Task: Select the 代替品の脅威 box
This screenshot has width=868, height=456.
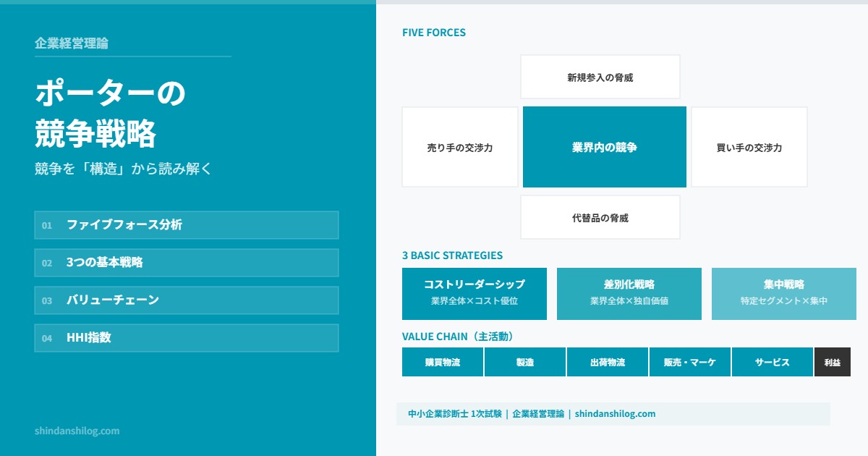Action: point(600,216)
